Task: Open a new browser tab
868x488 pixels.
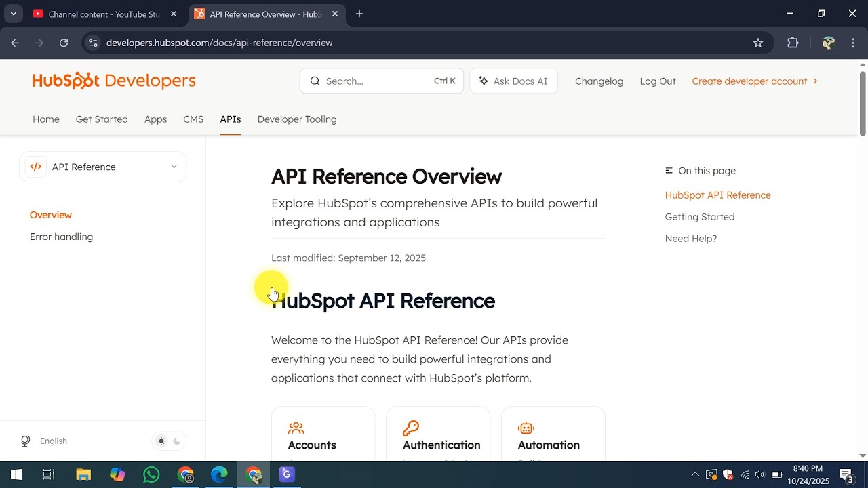Action: tap(359, 14)
